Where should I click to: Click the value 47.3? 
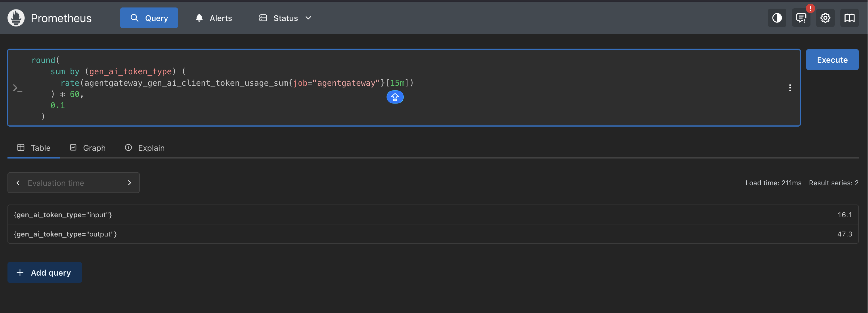tap(845, 234)
